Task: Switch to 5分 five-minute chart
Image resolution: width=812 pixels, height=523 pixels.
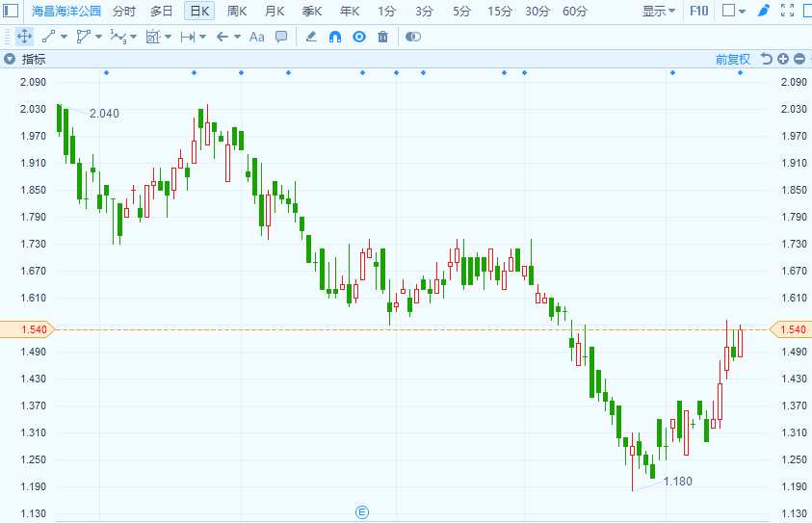Action: (461, 11)
